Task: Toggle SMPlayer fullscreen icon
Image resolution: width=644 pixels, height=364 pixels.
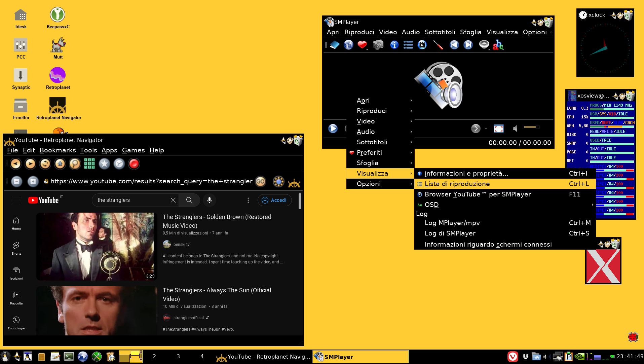Action: (x=498, y=128)
